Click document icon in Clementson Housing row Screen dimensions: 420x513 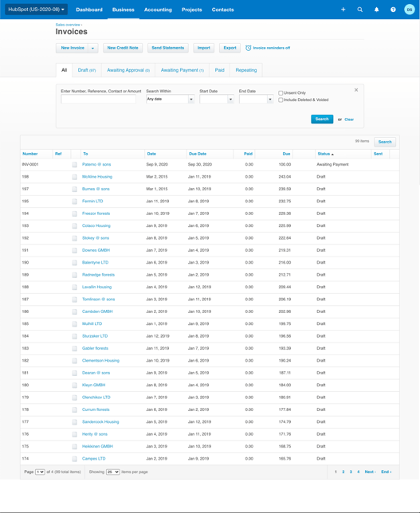click(75, 361)
